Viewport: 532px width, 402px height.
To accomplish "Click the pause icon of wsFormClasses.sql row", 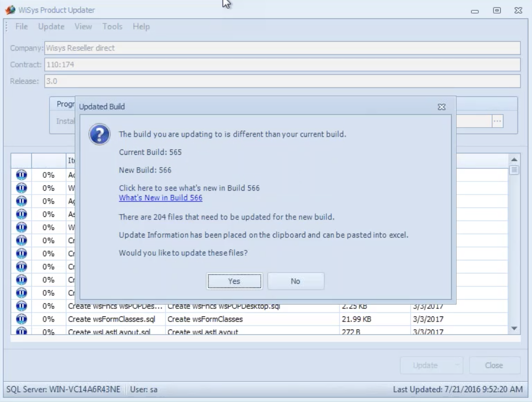I will click(22, 319).
